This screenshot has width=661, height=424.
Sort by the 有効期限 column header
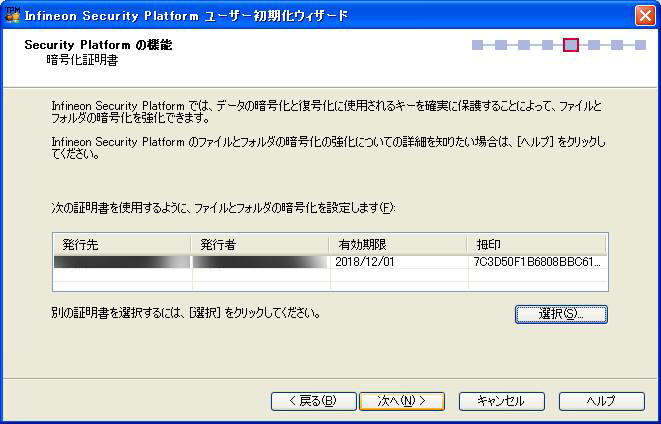[x=398, y=244]
